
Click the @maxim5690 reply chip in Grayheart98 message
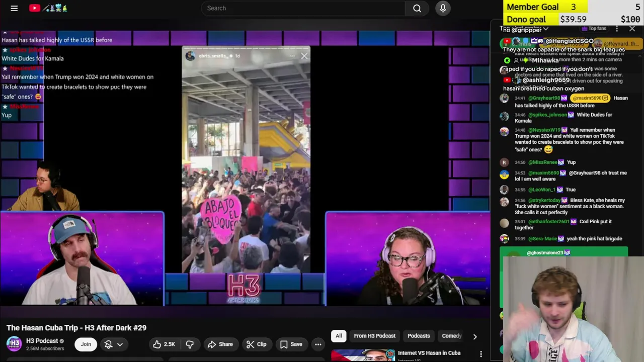590,98
